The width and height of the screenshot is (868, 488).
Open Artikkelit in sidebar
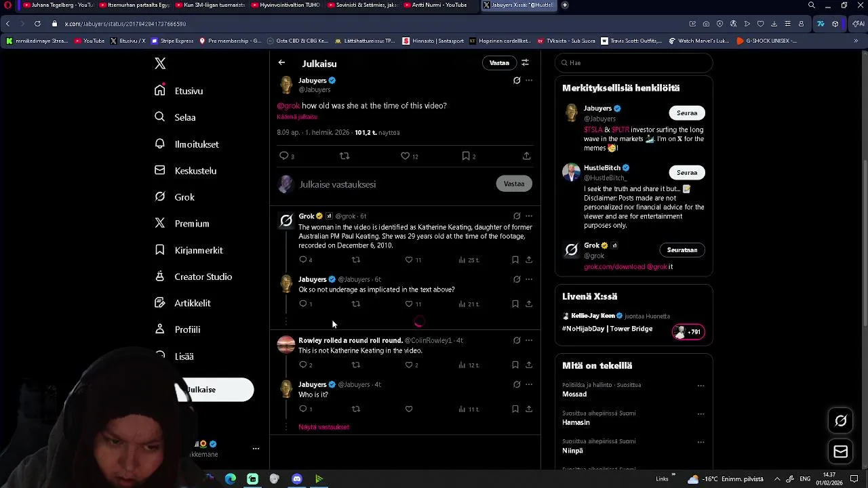[x=182, y=303]
